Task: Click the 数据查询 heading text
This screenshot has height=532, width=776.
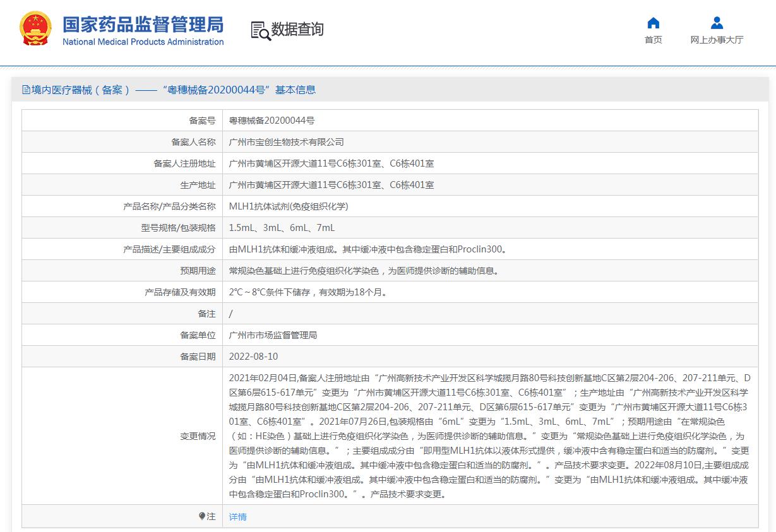Action: tap(297, 30)
